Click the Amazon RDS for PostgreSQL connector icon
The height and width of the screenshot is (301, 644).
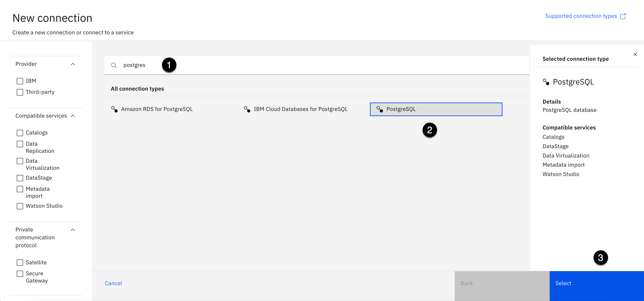pos(114,109)
